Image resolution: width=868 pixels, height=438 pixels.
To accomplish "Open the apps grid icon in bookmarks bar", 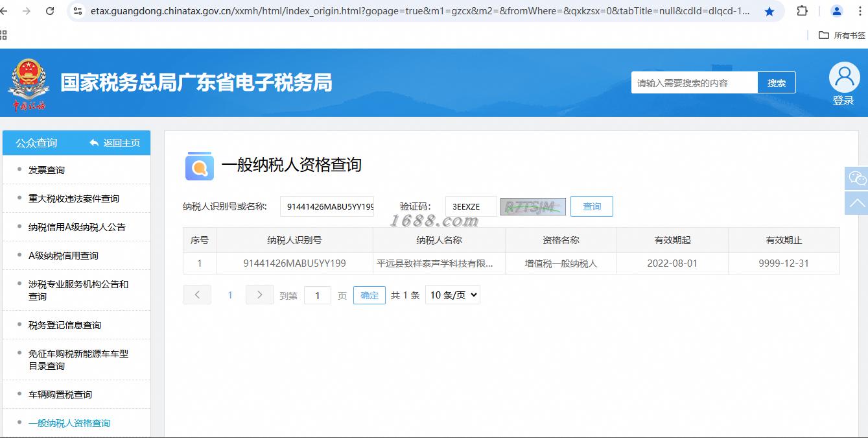I will (x=3, y=35).
